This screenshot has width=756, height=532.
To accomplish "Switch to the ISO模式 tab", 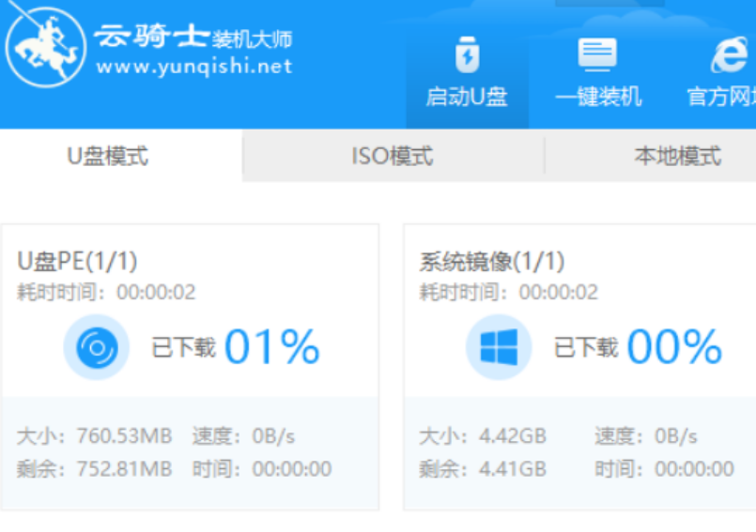I will [392, 156].
